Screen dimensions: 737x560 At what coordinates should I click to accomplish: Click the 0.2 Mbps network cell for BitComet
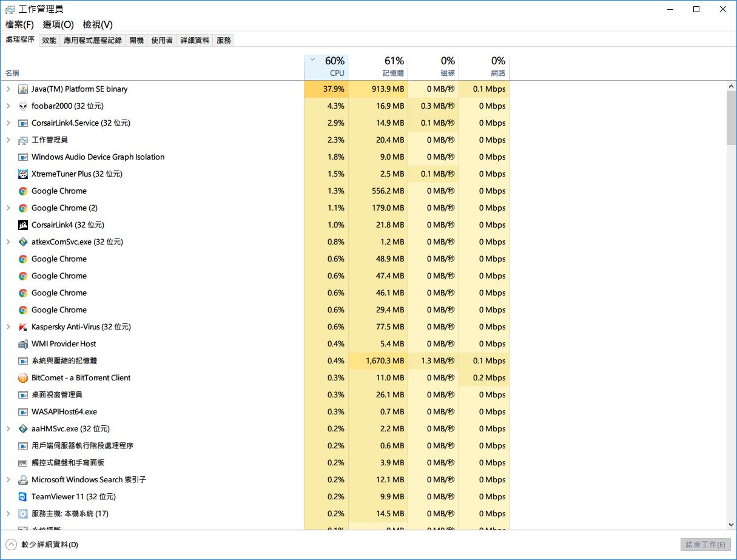coord(483,378)
